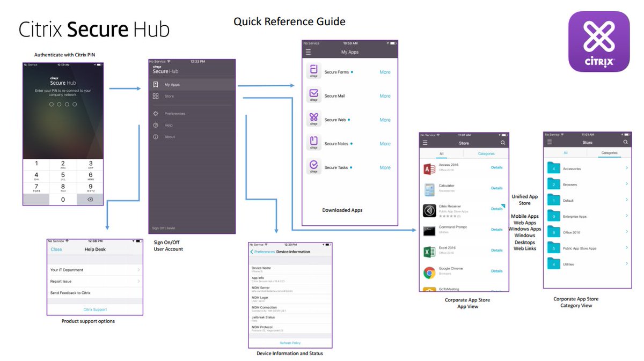Select the Google Chrome app icon
The width and height of the screenshot is (644, 361).
(x=429, y=272)
